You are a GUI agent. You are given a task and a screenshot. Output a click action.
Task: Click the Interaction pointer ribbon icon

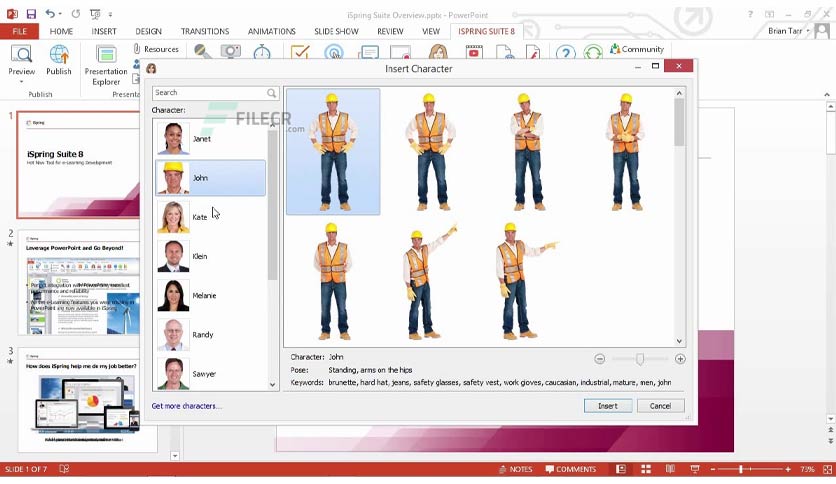click(x=334, y=52)
